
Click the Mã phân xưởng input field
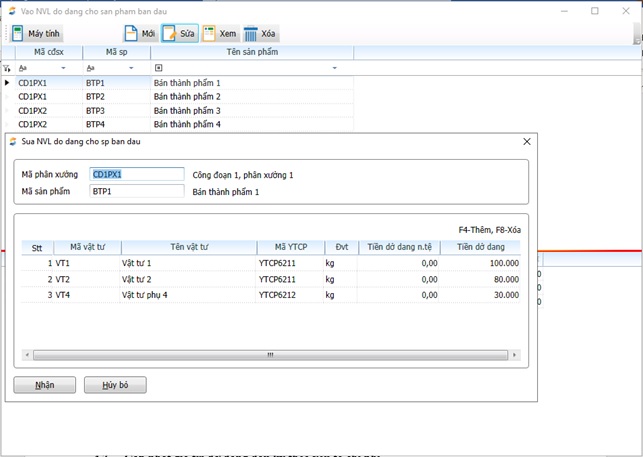137,174
